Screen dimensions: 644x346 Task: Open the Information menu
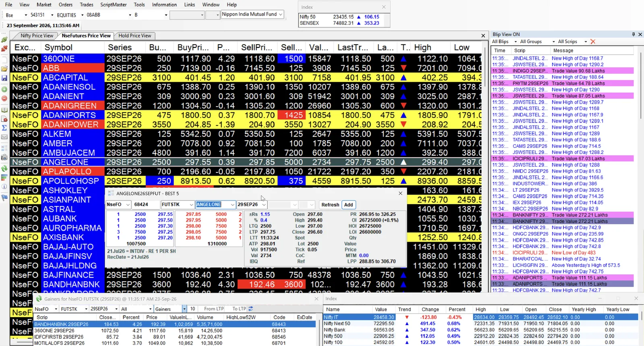click(164, 5)
